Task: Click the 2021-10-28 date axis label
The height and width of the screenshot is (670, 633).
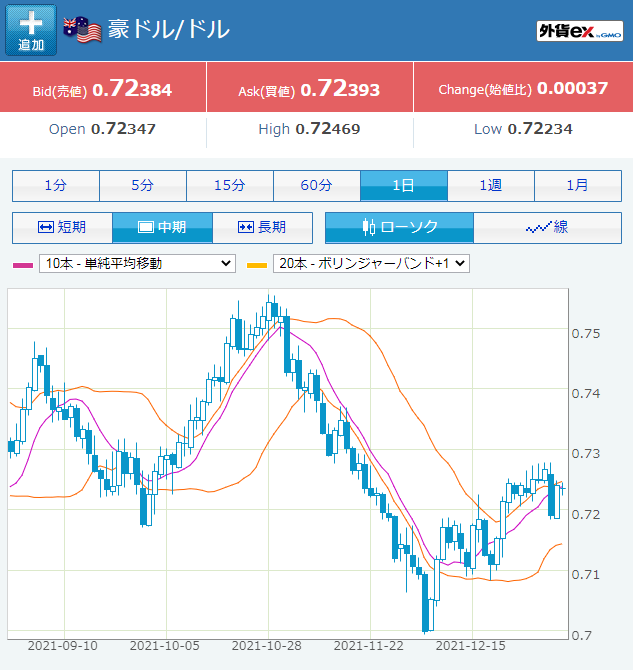Action: [266, 646]
